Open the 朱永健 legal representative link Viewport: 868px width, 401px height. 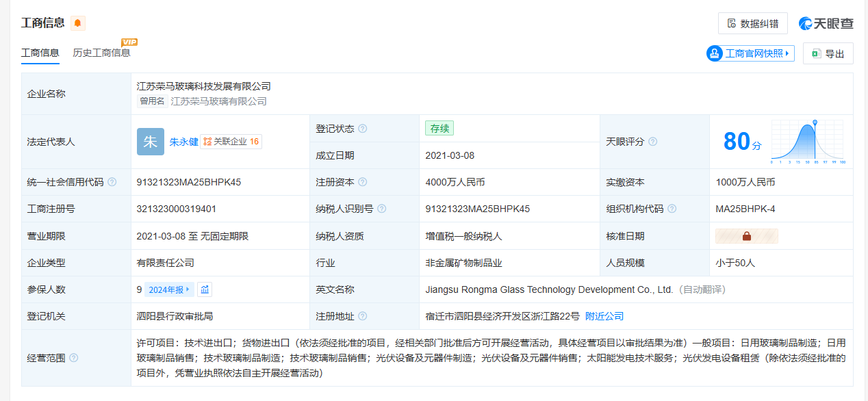click(183, 142)
